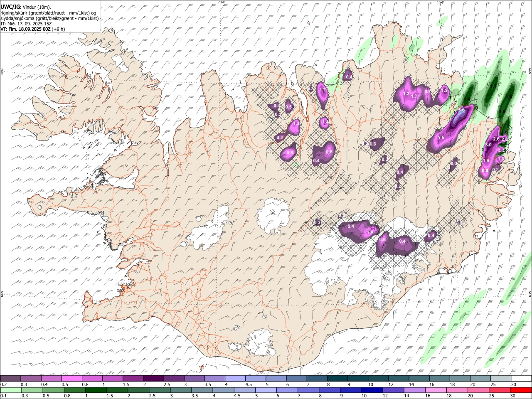Click the legend's 0.2 tick label
Image resolution: width=532 pixels, height=399 pixels.
[x=4, y=384]
